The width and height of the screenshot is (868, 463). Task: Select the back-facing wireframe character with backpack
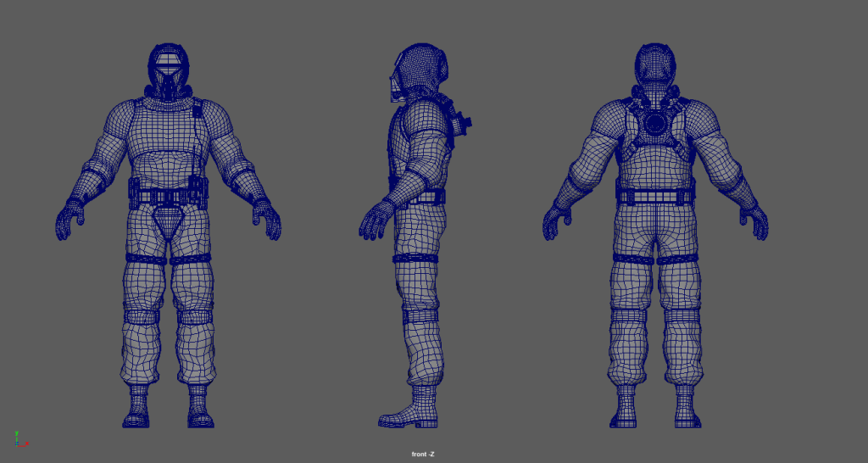coord(655,236)
